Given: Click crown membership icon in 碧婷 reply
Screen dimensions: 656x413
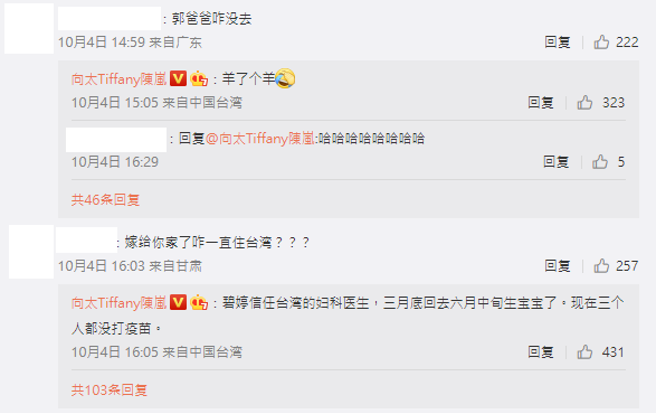Looking at the screenshot, I should [199, 302].
